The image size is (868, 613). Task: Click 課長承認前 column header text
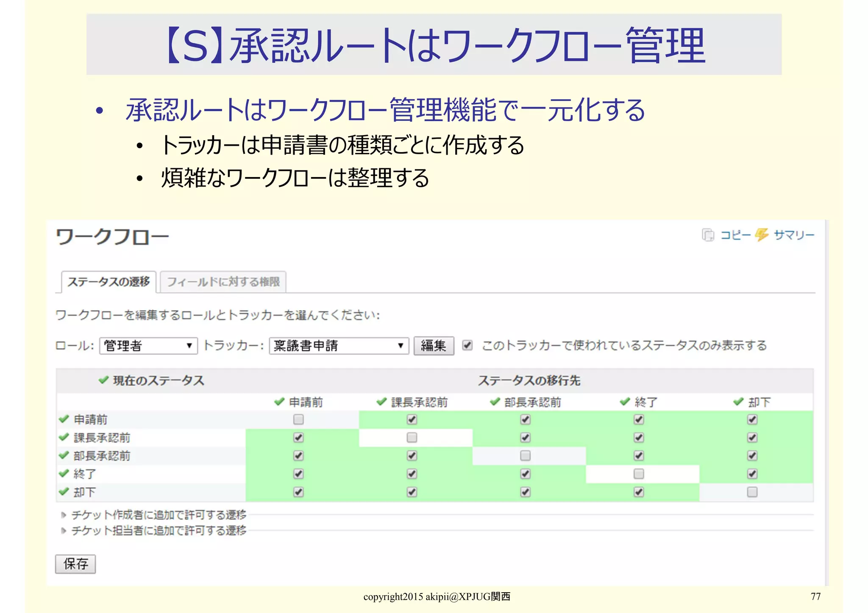pos(419,402)
